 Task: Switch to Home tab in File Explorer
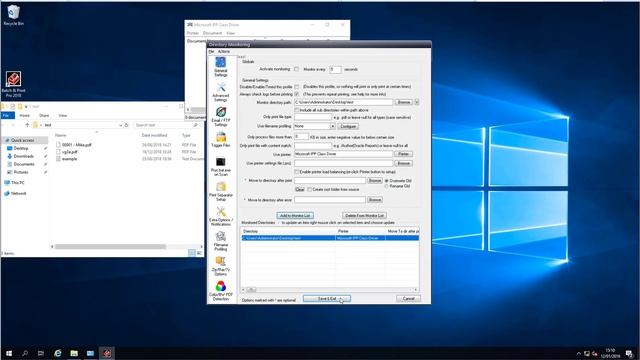(24, 116)
